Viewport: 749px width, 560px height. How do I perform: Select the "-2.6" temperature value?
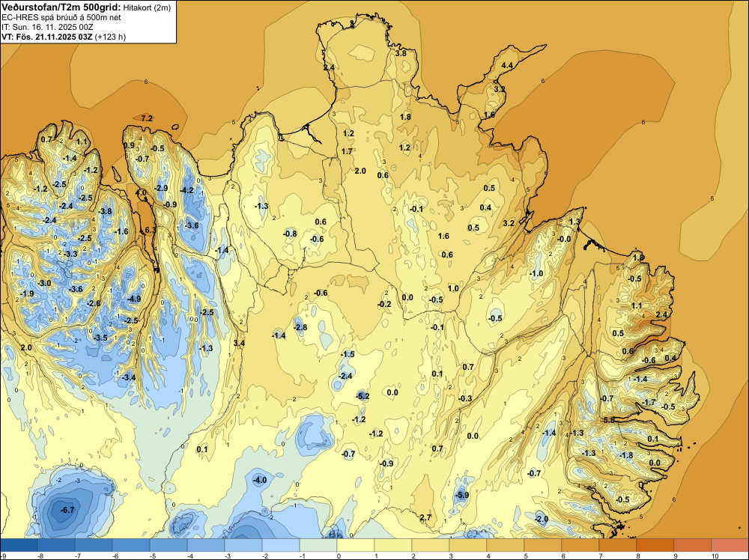click(x=94, y=303)
